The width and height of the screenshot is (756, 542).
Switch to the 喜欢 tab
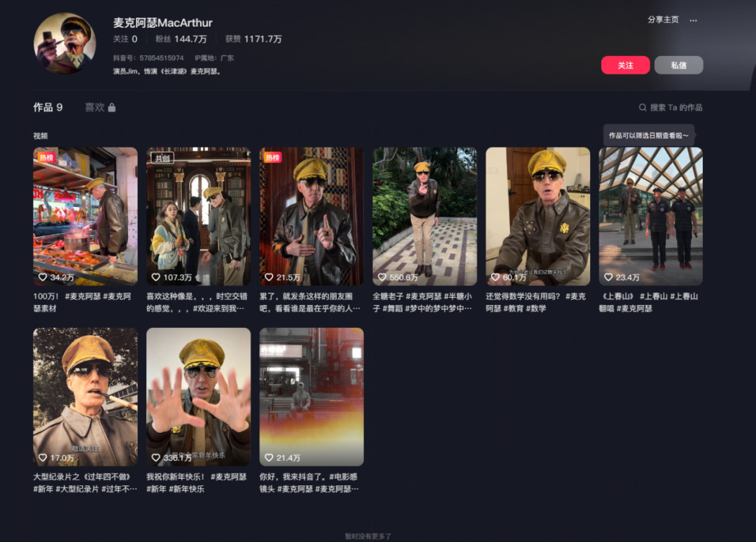pyautogui.click(x=94, y=108)
